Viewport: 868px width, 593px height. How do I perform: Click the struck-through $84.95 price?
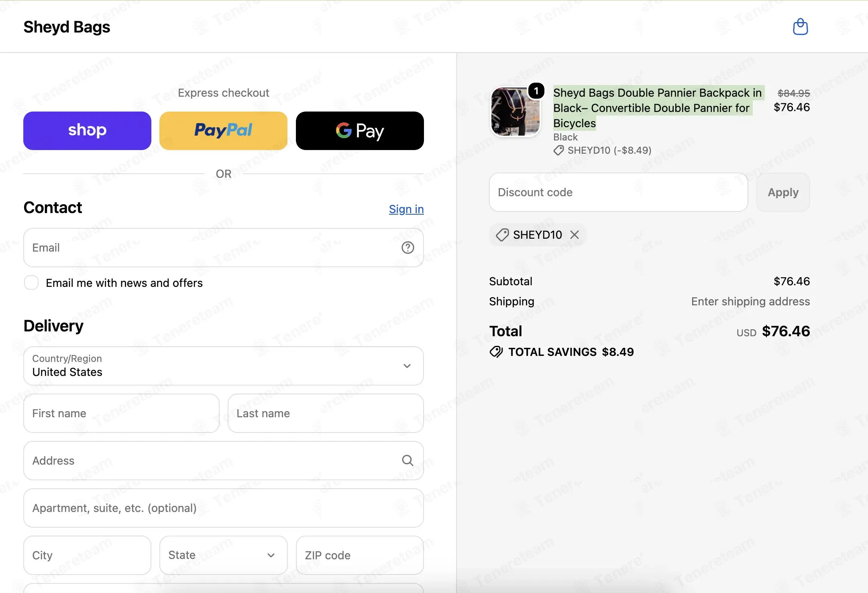pyautogui.click(x=794, y=93)
